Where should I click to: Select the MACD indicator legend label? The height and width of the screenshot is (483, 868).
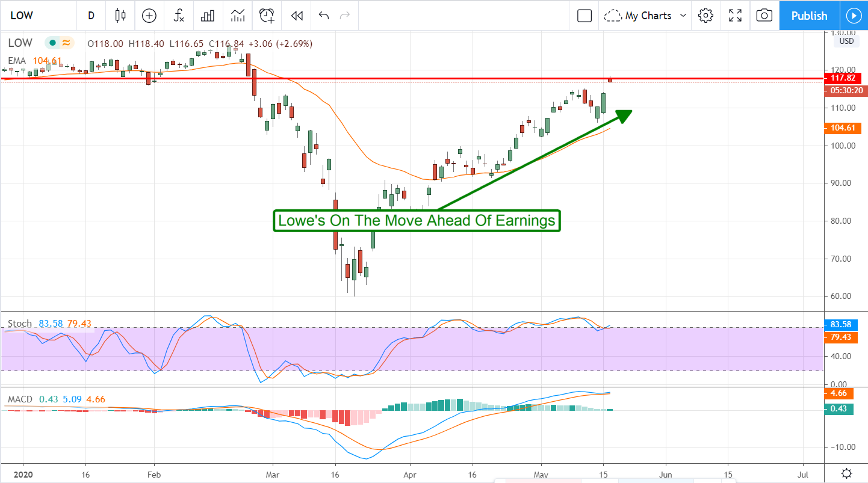20,399
